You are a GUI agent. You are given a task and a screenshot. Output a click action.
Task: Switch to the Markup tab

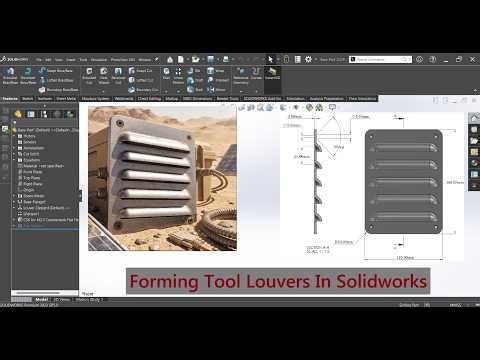pos(172,99)
